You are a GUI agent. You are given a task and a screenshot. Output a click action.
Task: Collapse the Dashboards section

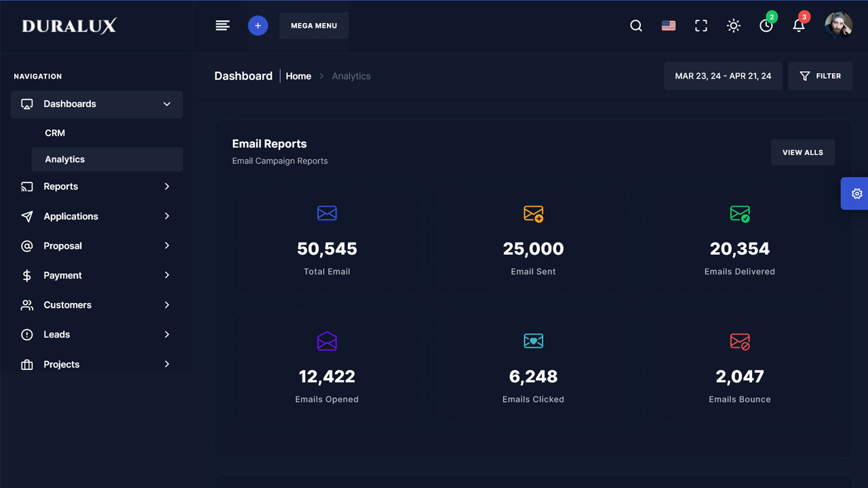(x=96, y=104)
